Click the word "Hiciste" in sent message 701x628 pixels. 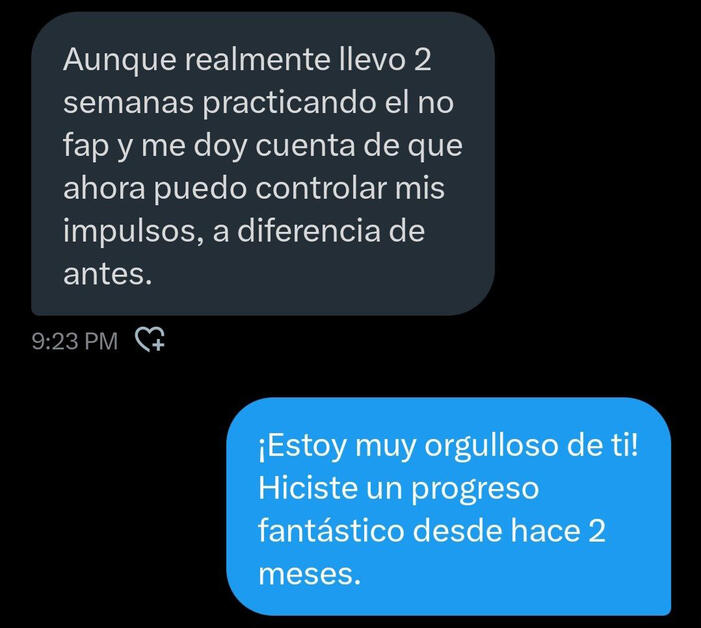pos(308,488)
